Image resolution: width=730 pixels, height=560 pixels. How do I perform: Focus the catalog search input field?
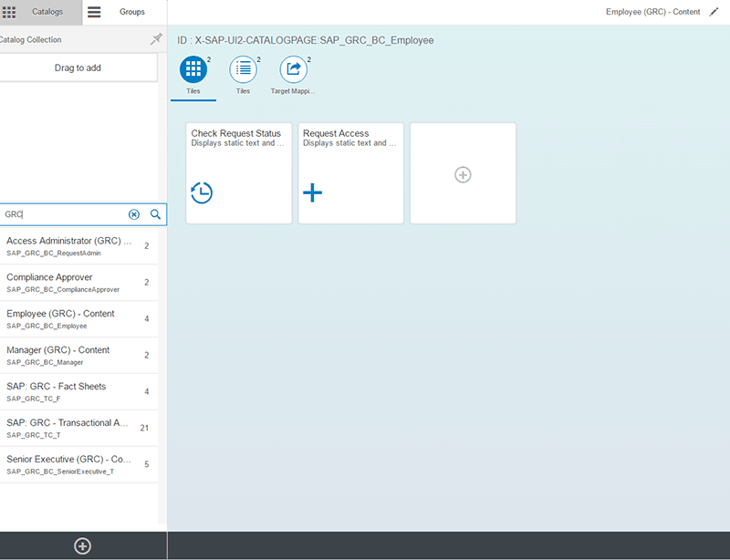64,214
